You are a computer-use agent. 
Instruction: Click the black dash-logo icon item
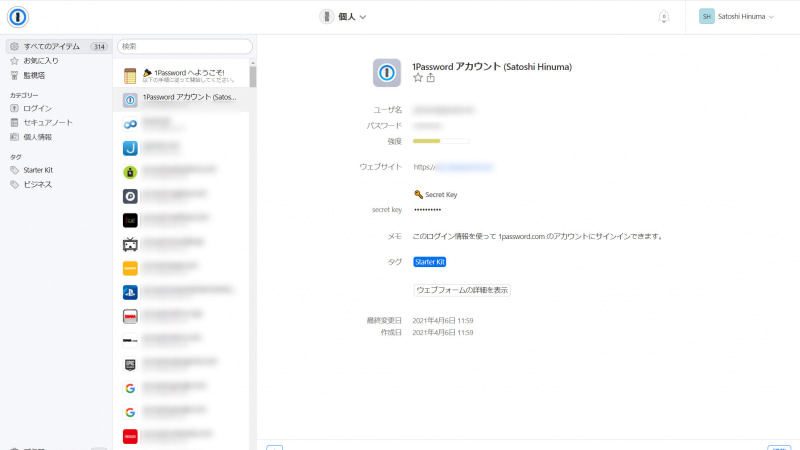[130, 340]
